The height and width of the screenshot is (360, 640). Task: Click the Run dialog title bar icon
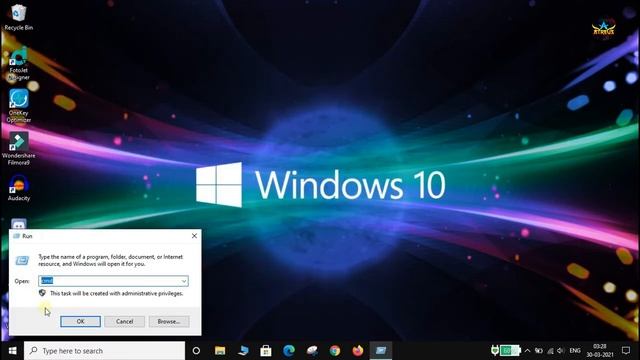coord(16,236)
